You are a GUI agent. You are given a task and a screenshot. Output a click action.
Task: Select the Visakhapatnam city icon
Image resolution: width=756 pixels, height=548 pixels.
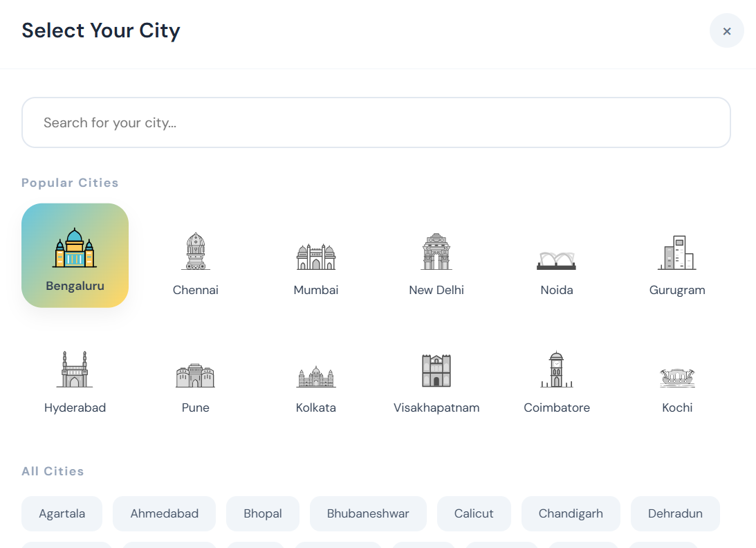pyautogui.click(x=436, y=370)
